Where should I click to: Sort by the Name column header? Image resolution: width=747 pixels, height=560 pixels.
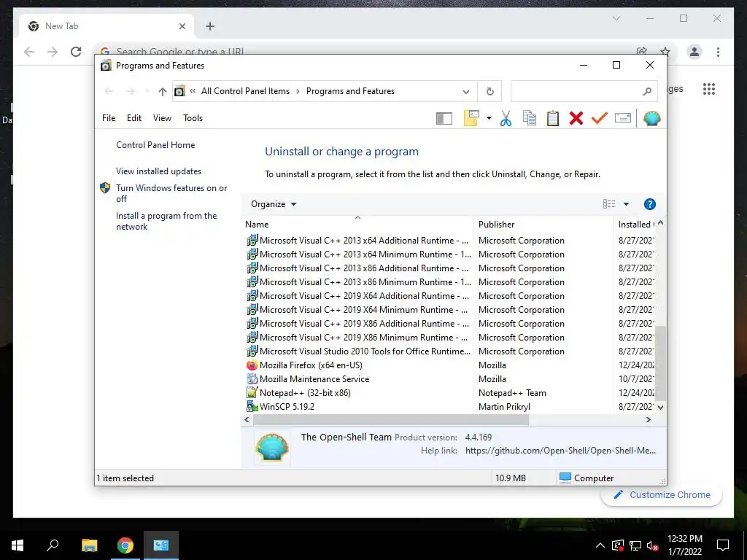coord(357,225)
